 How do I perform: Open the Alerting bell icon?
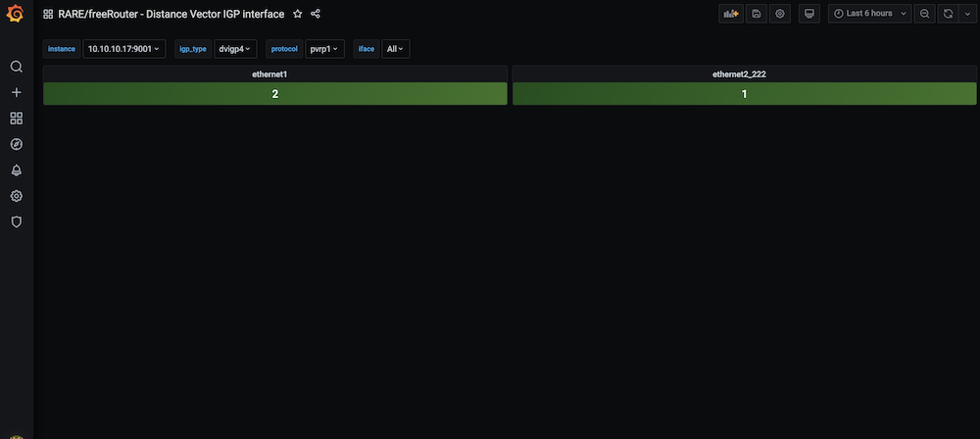(17, 171)
